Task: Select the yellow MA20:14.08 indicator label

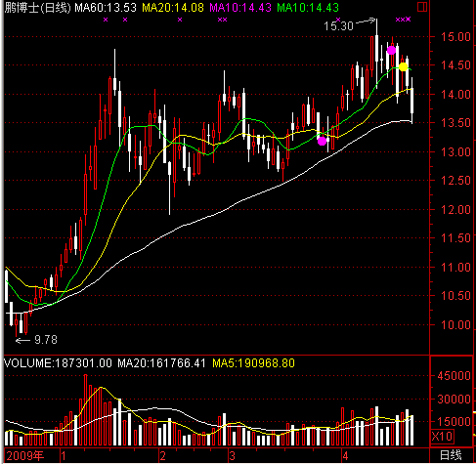Action: [x=173, y=8]
